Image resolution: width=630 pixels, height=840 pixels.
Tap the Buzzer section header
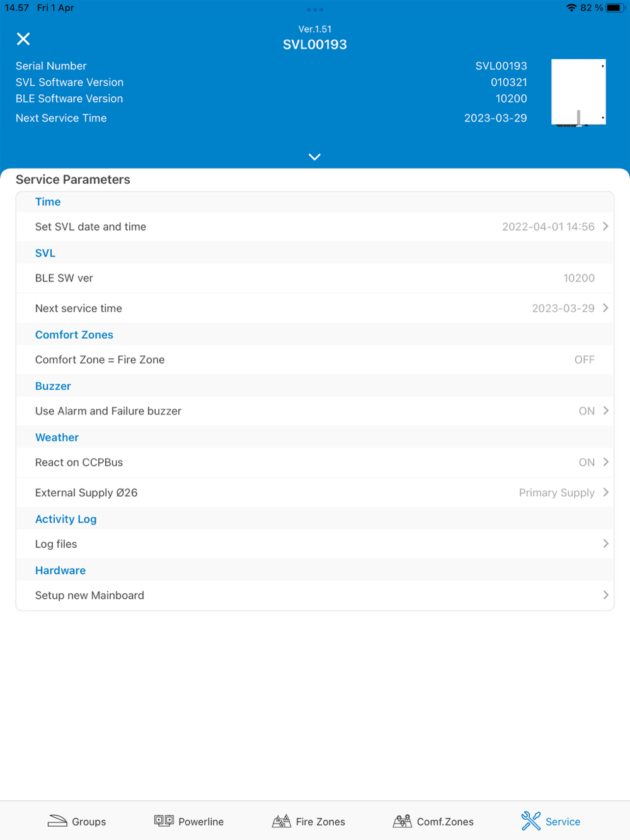click(x=53, y=386)
